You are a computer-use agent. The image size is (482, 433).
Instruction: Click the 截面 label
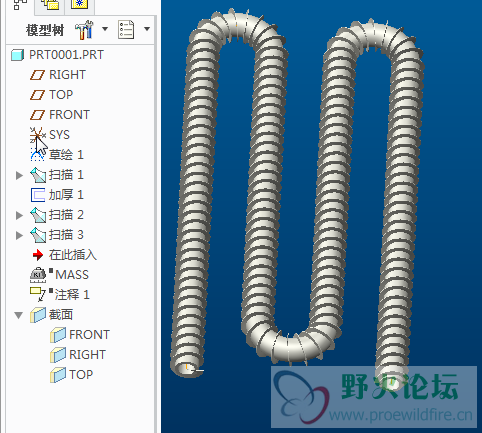(61, 315)
